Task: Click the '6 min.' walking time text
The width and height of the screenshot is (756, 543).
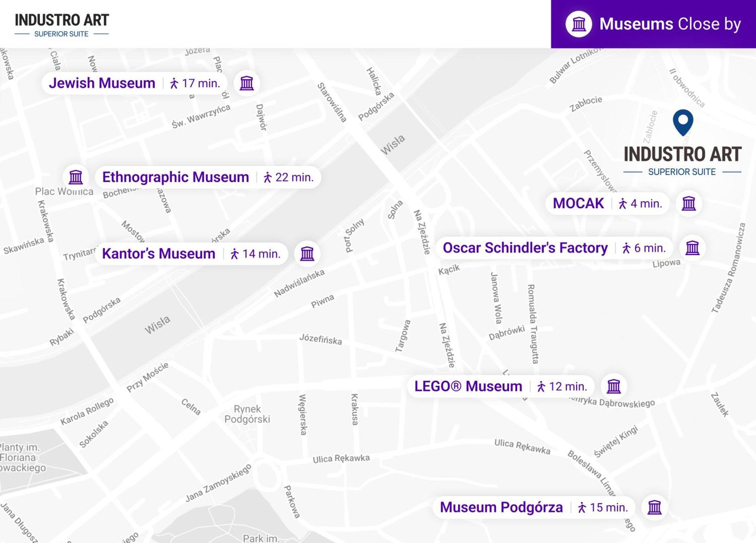Action: coord(650,248)
